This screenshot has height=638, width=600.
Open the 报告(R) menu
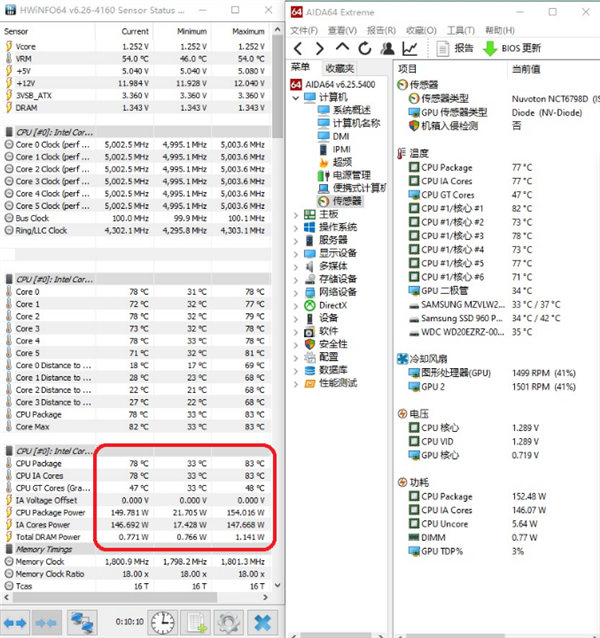pyautogui.click(x=381, y=31)
